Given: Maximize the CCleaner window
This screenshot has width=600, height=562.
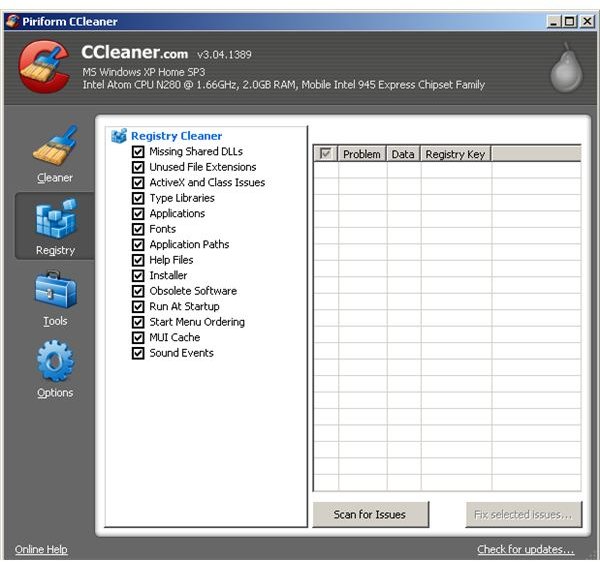Looking at the screenshot, I should (x=570, y=21).
